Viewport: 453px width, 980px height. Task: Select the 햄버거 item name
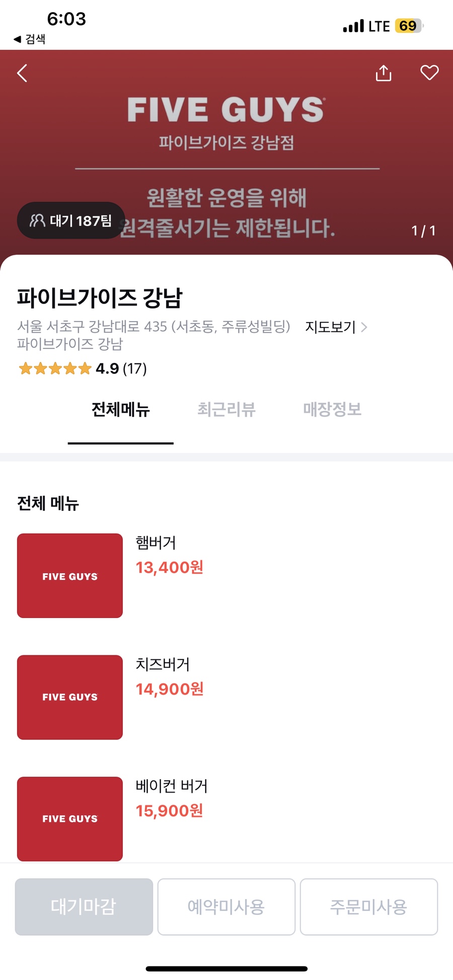pos(156,543)
